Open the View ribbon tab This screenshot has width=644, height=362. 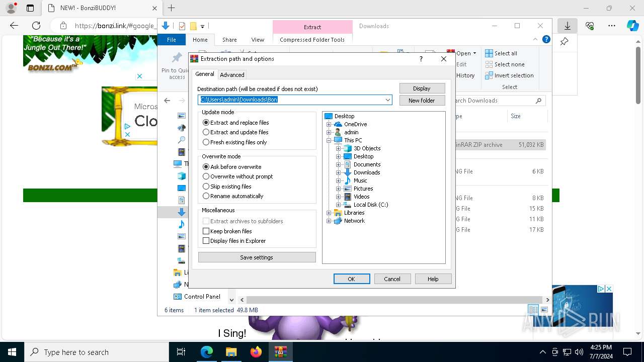[x=258, y=40]
